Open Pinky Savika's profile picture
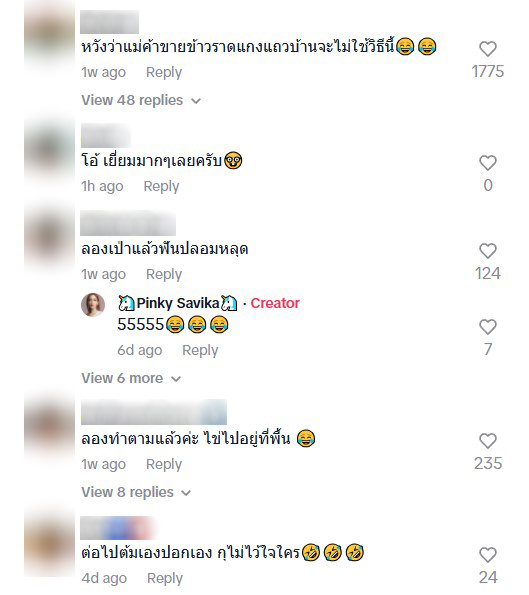The height and width of the screenshot is (595, 529). (93, 304)
